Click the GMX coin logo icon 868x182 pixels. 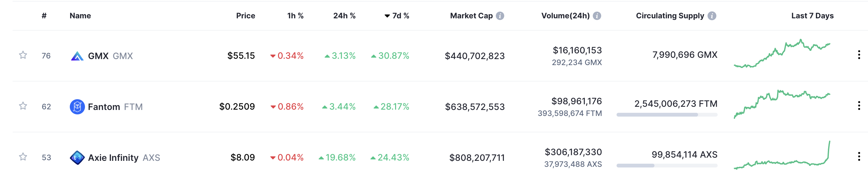point(77,56)
